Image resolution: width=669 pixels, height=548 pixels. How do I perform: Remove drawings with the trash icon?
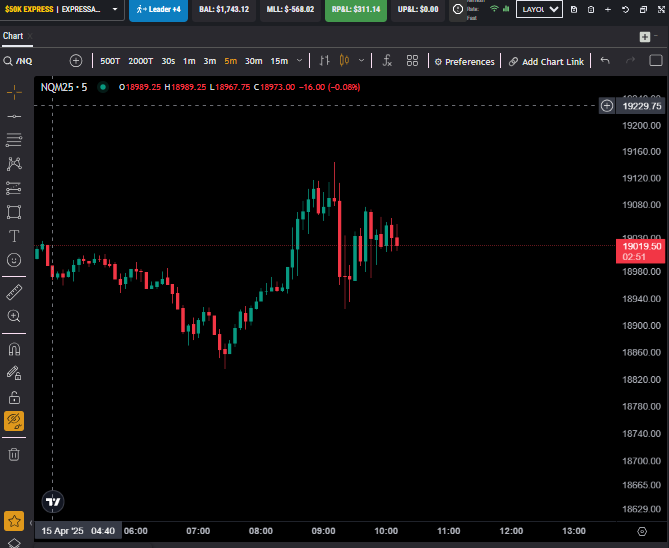[14, 454]
